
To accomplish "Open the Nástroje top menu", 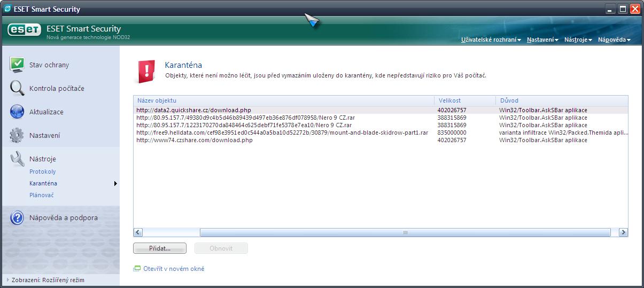I will (578, 40).
